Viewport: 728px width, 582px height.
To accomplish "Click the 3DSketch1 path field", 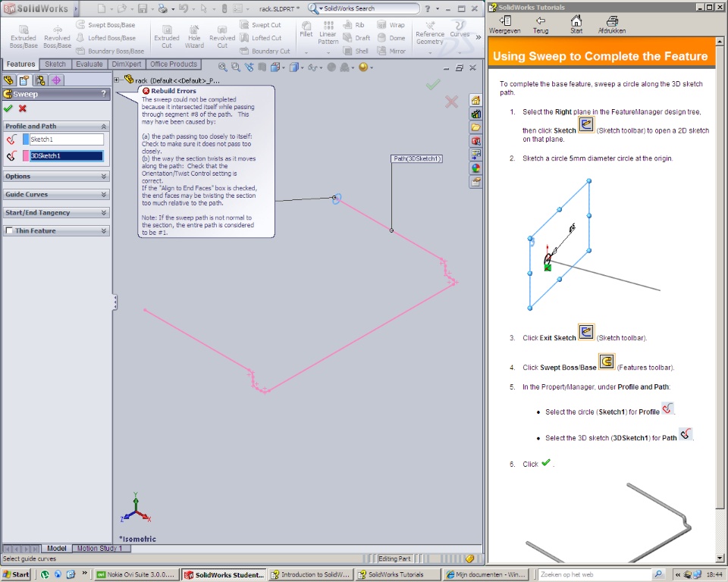I will click(67, 156).
